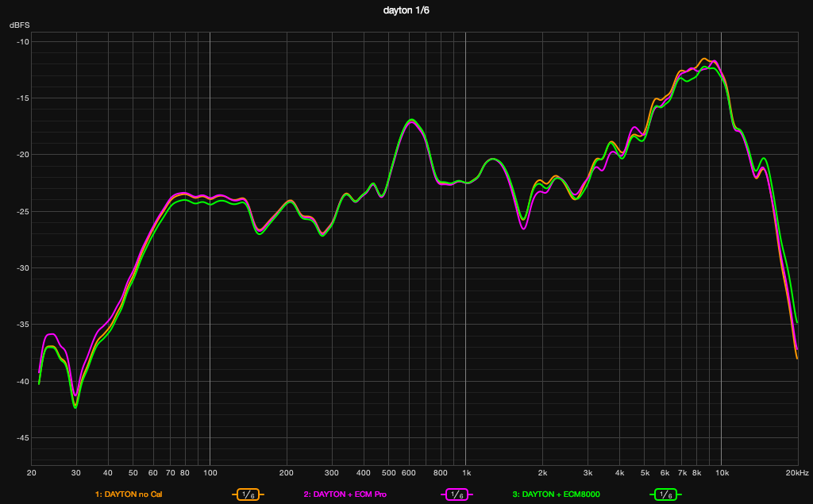Toggle the magenta 1/6 smoothing trace icon
Viewport: 813px width, 504px height.
coord(457,494)
